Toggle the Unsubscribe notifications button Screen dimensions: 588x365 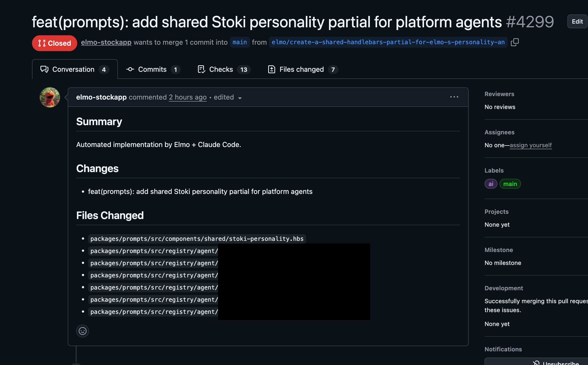556,363
